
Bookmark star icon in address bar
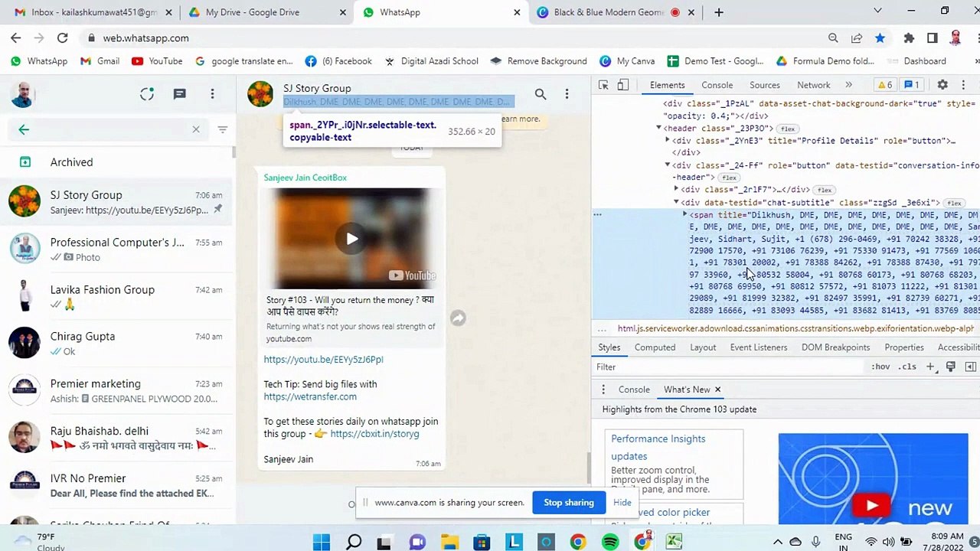(880, 38)
